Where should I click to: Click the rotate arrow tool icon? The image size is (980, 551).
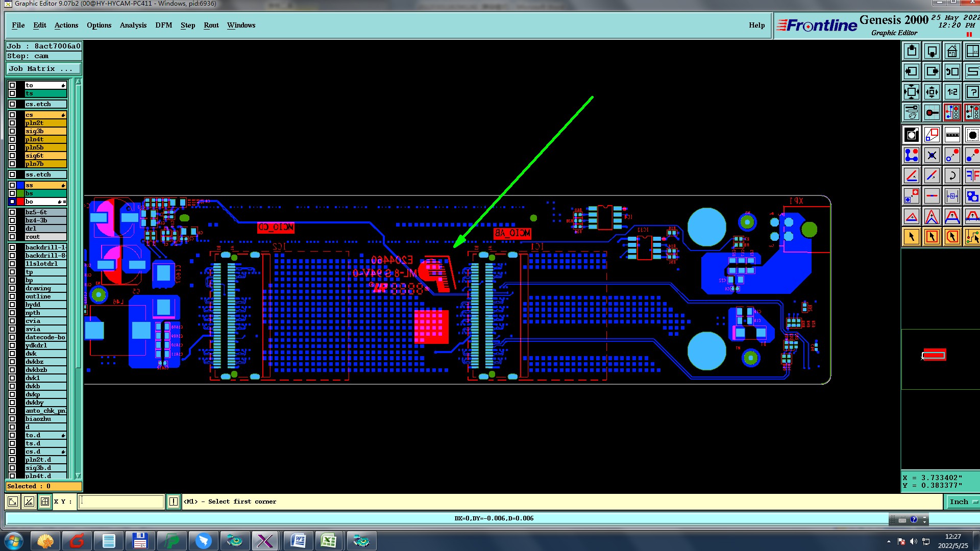point(952,176)
